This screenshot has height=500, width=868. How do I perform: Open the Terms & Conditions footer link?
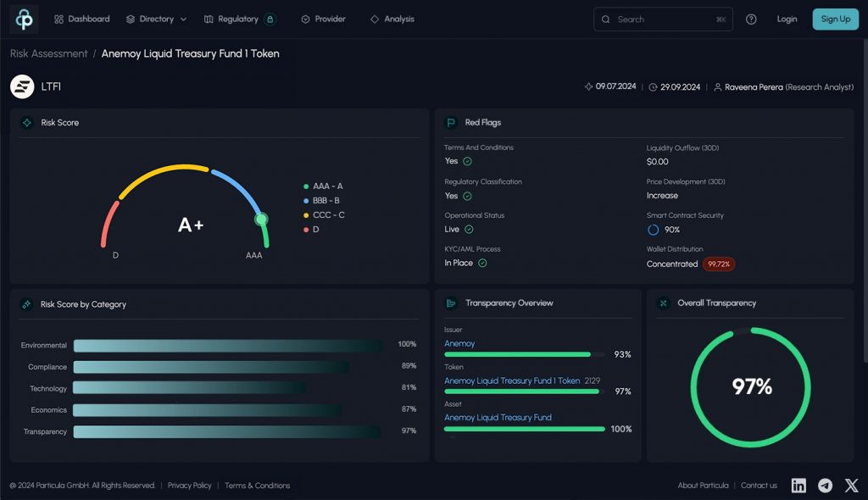258,486
